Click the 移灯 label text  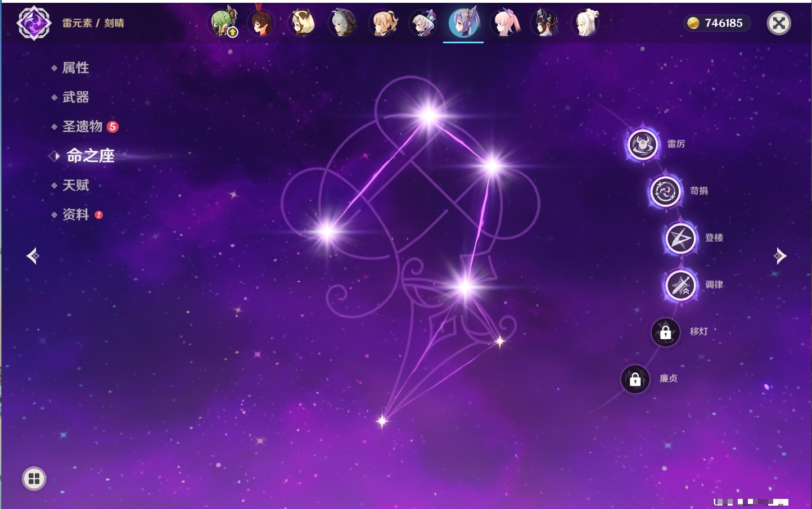click(x=699, y=331)
